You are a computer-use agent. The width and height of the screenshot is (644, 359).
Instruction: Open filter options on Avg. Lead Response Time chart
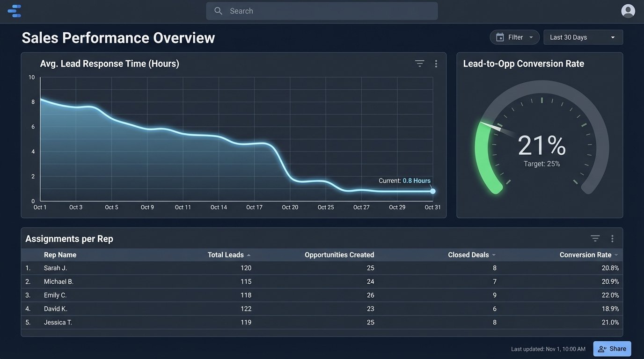tap(419, 63)
